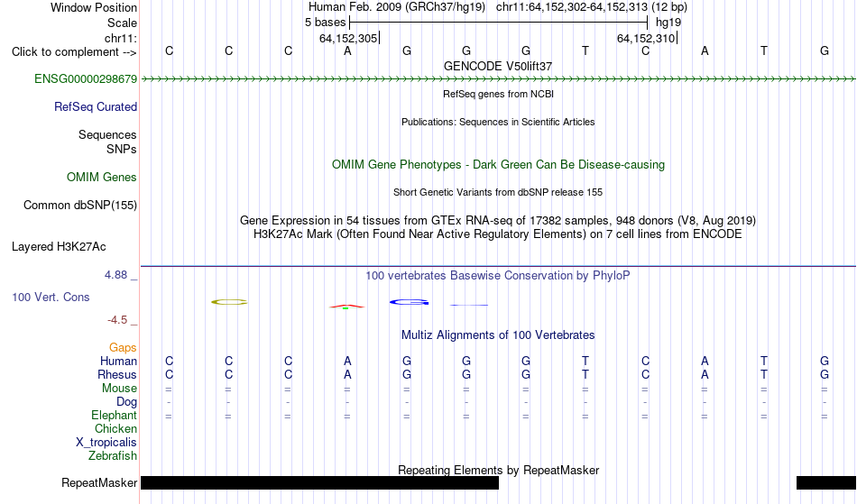Click the Zebrafish species label

point(113,456)
